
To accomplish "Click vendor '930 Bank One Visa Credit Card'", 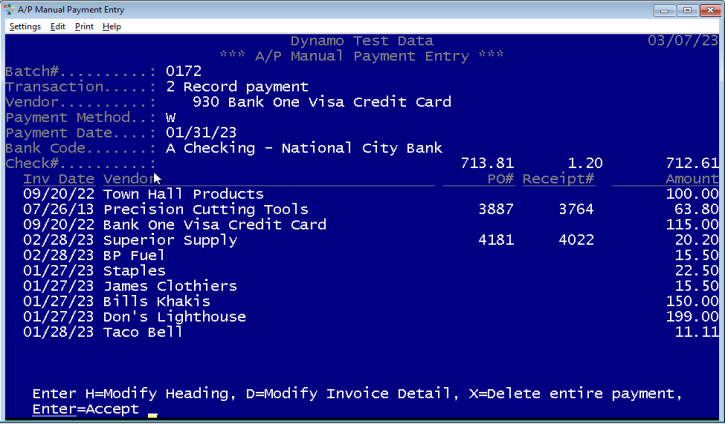I will pos(322,102).
